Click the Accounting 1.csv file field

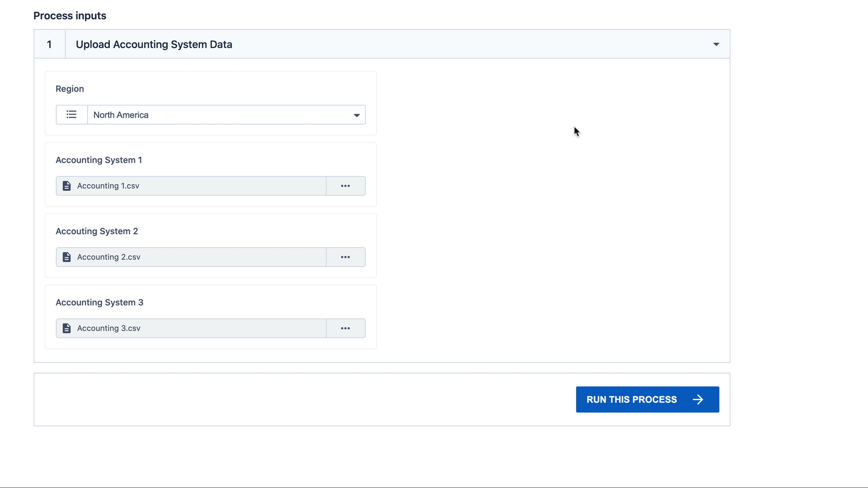(x=196, y=186)
